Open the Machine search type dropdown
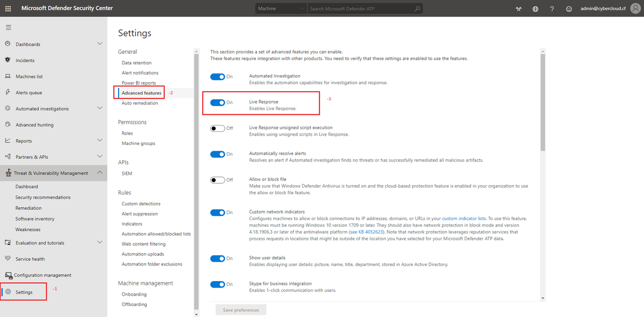Viewport: 644px width, 317px height. pyautogui.click(x=281, y=9)
